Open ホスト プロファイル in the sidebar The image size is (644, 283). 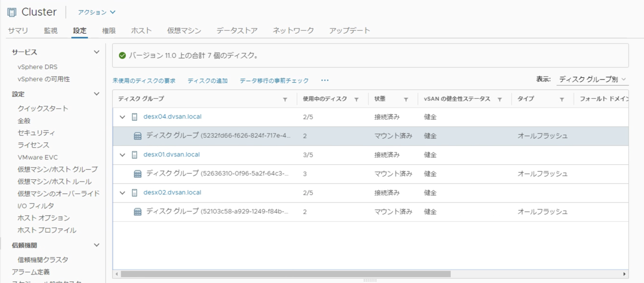pos(47,230)
